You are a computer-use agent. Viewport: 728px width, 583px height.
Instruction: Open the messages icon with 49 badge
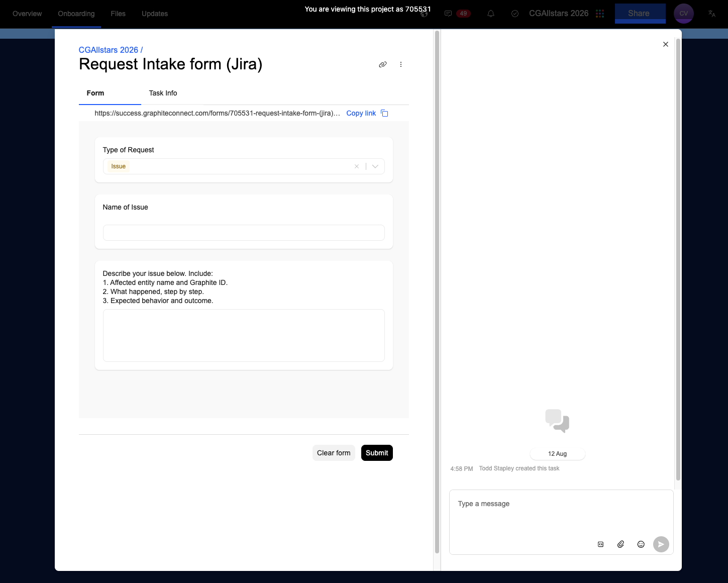(448, 14)
